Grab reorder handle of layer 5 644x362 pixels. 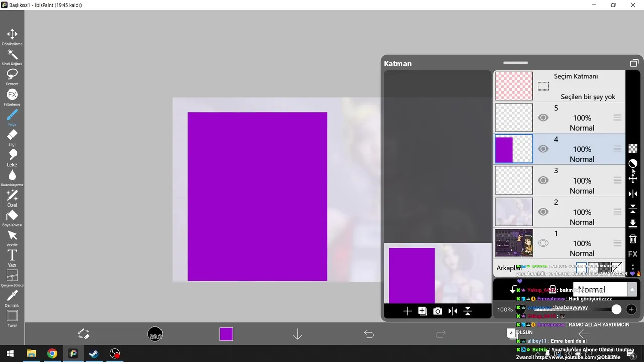pyautogui.click(x=617, y=118)
